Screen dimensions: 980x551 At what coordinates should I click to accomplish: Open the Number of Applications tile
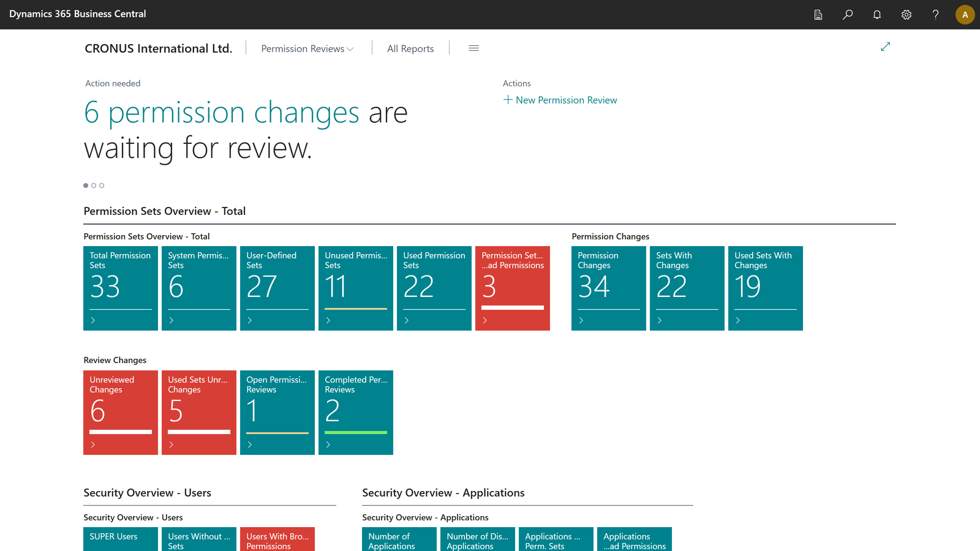[399, 539]
